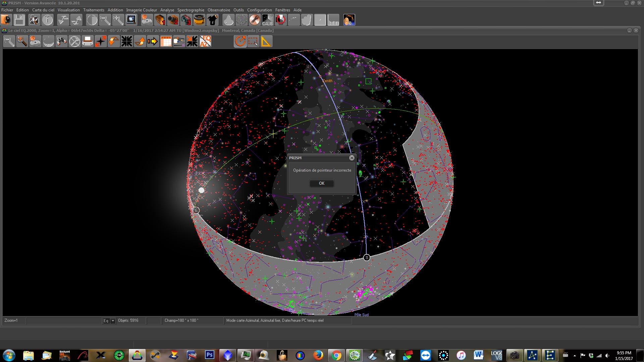Image resolution: width=644 pixels, height=362 pixels.
Task: Click the magnifier zoom-in icon with plus
Action: coord(22,42)
